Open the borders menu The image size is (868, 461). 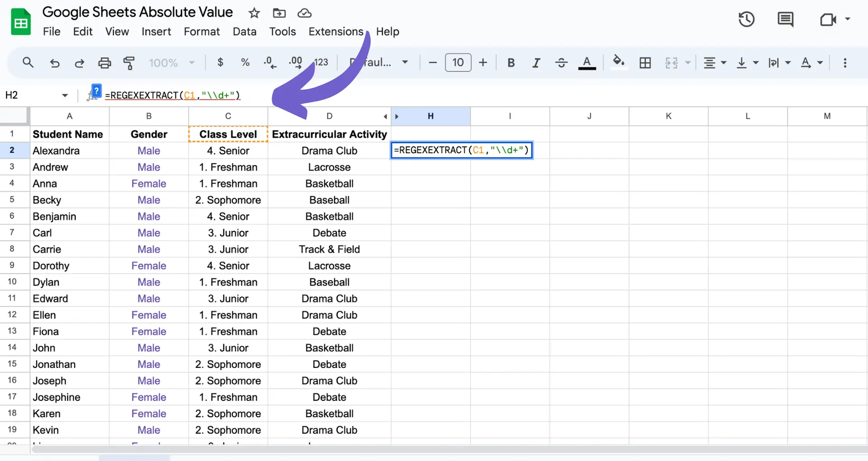645,63
